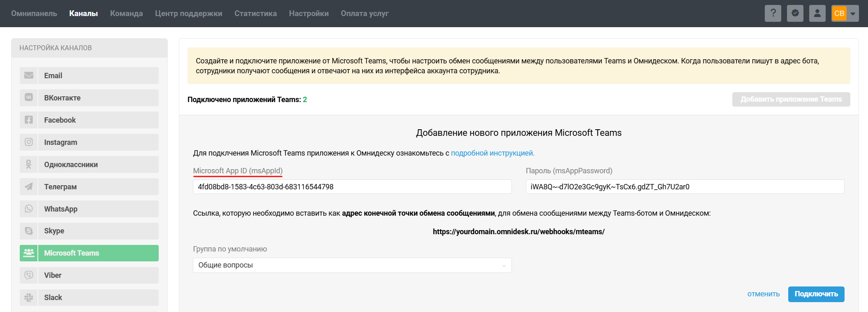868x312 pixels.
Task: Select the Skype channel
Action: tap(89, 231)
